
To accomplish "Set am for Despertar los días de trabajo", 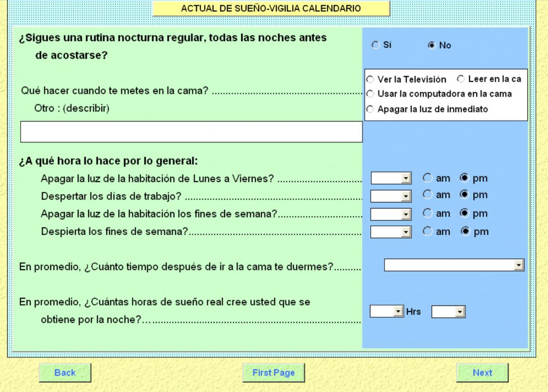I will (427, 195).
